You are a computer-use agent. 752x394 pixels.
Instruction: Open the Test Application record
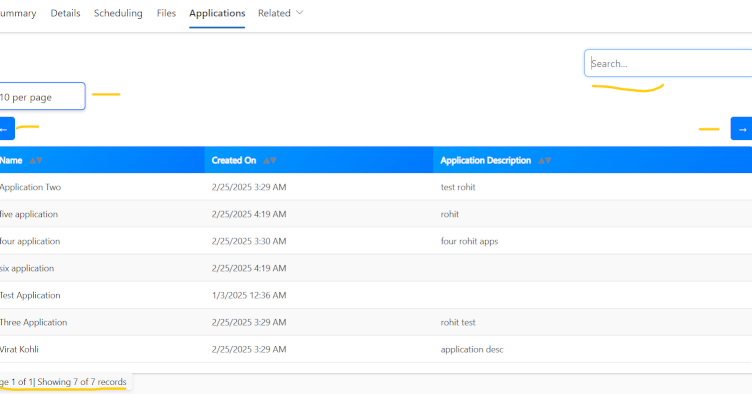tap(30, 295)
